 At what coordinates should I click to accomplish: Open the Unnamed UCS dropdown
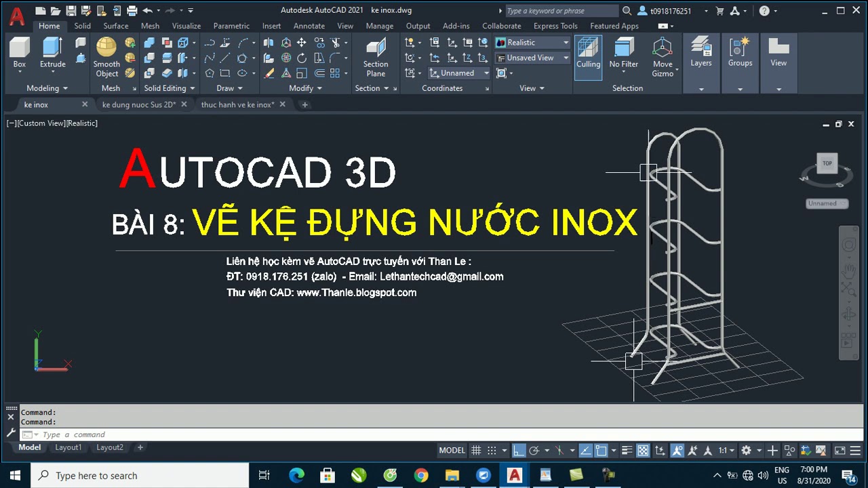pyautogui.click(x=458, y=73)
